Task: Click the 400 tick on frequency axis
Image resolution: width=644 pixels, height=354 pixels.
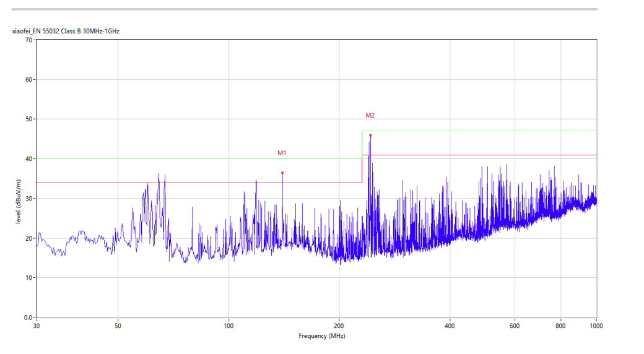Action: click(x=450, y=326)
